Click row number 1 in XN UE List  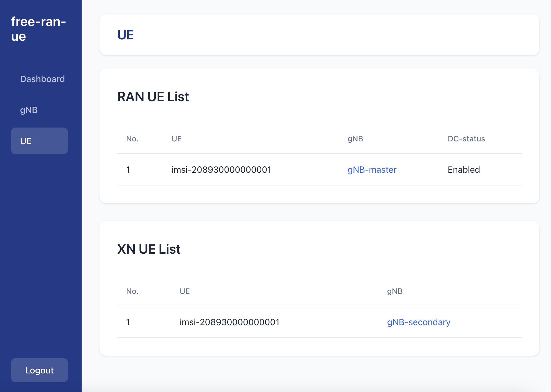point(128,322)
